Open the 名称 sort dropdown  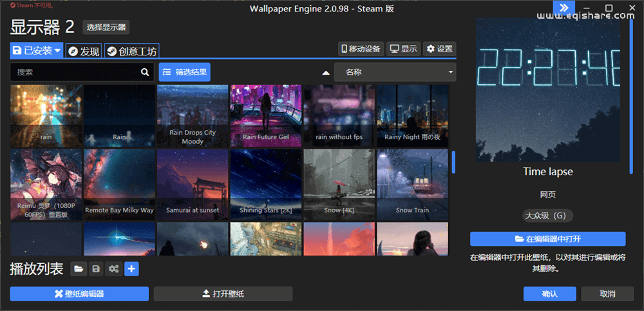click(395, 72)
